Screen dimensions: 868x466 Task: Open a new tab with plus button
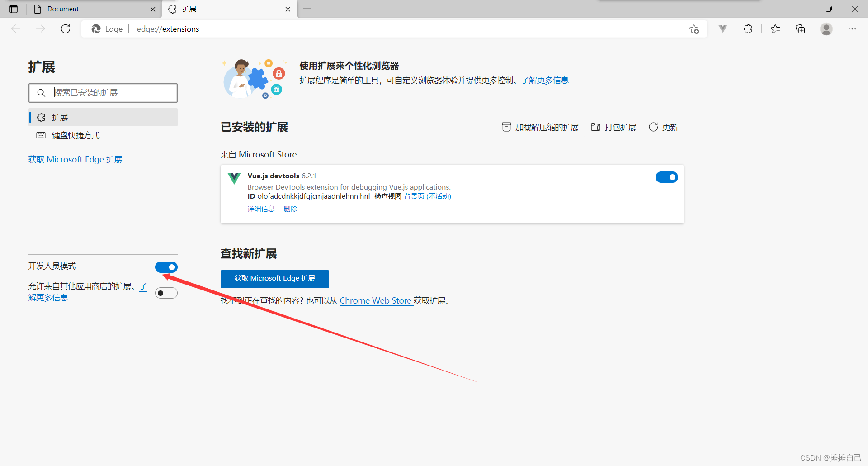pos(307,9)
